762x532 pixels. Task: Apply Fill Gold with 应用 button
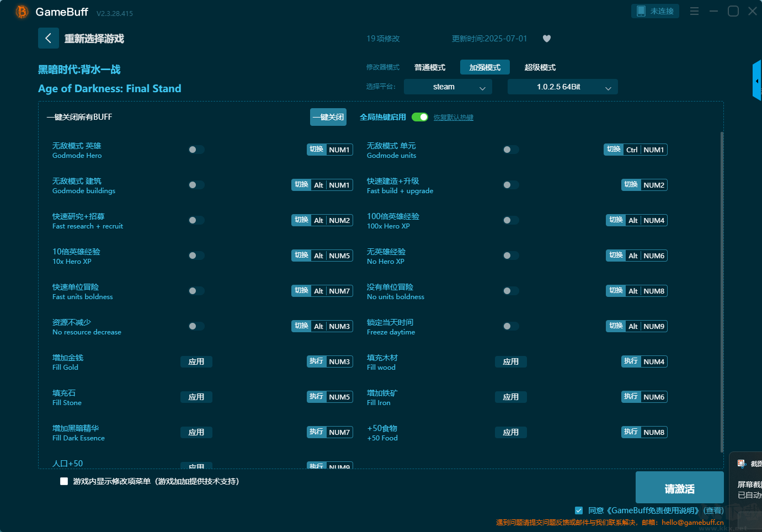coord(196,361)
